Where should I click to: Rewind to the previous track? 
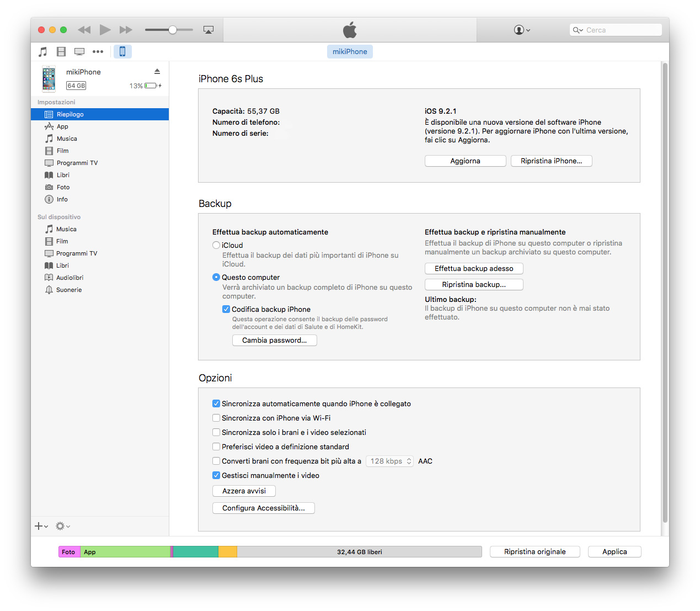point(84,30)
